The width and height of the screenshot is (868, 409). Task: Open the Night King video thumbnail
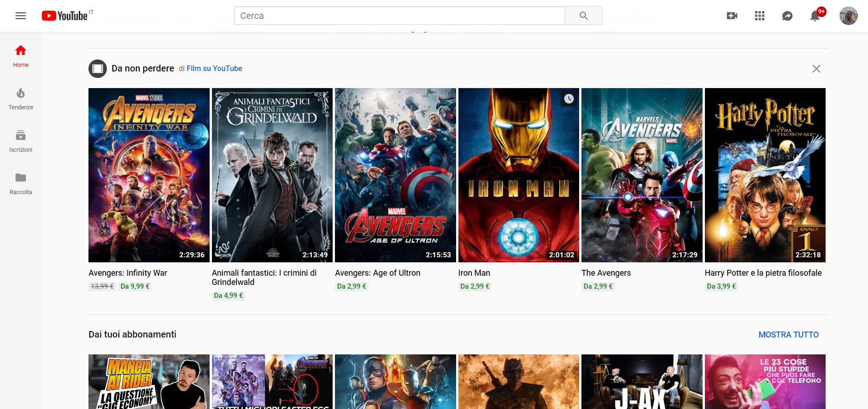click(x=518, y=382)
